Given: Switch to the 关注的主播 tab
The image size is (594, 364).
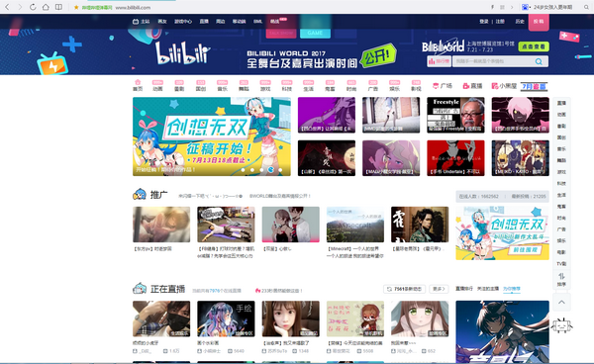Looking at the screenshot, I should click(488, 289).
